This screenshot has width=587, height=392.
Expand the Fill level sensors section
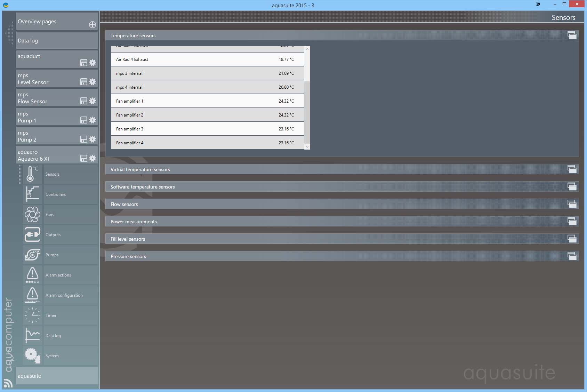point(572,239)
